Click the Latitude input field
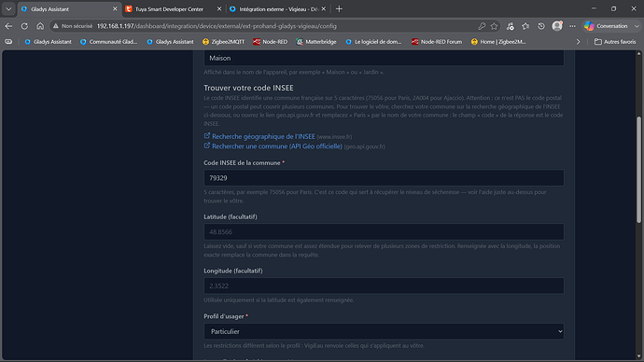644x362 pixels. (384, 232)
